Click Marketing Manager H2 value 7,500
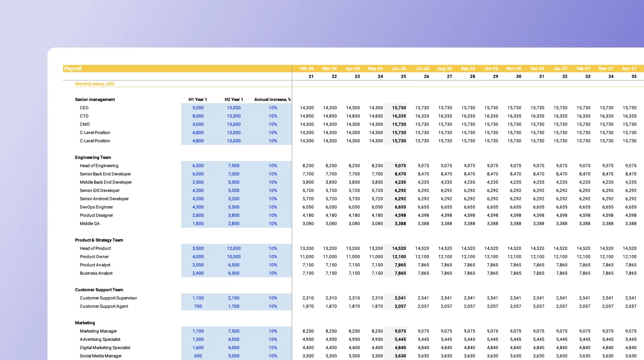This screenshot has height=360, width=644. pos(233,331)
